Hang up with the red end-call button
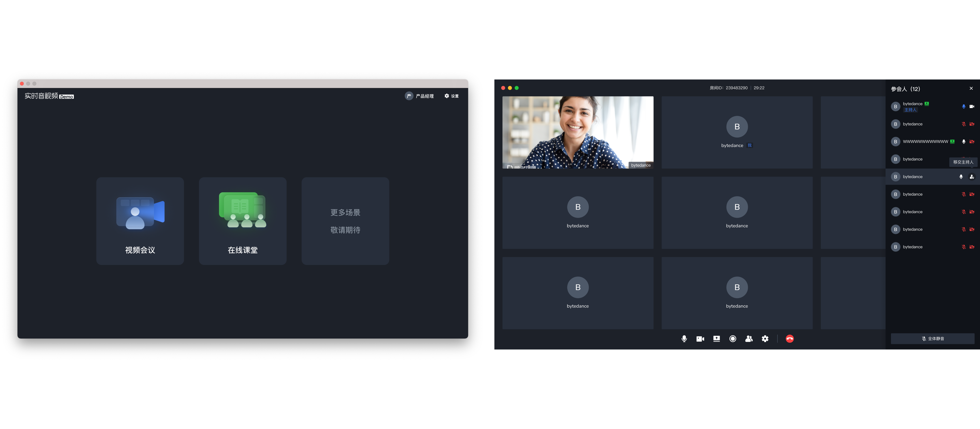The width and height of the screenshot is (980, 429). click(x=789, y=338)
